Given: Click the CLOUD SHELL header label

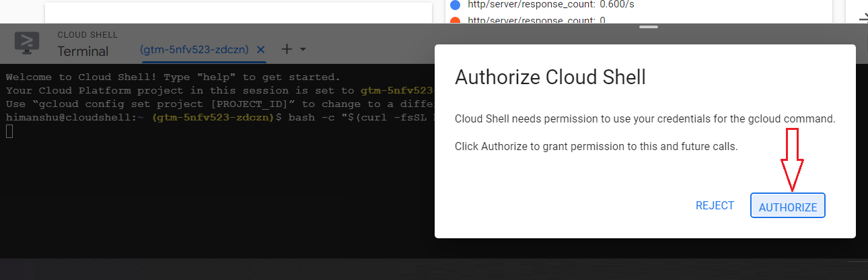Looking at the screenshot, I should [x=87, y=34].
